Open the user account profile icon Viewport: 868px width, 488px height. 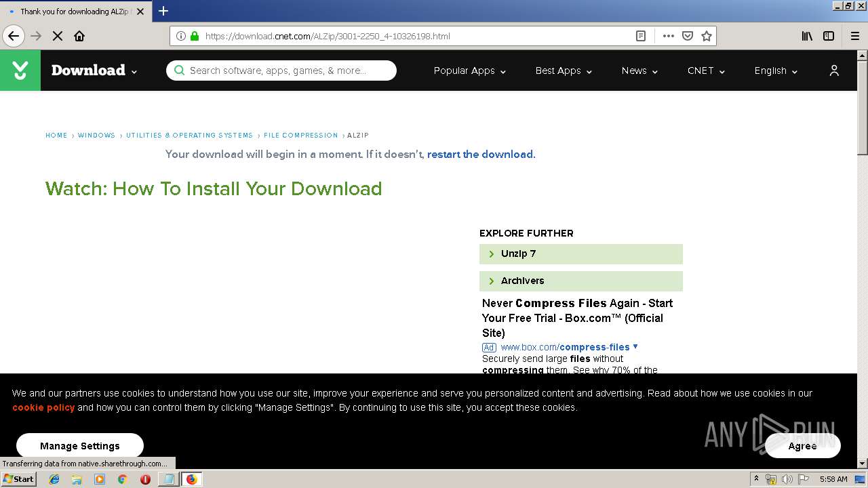pyautogui.click(x=834, y=70)
